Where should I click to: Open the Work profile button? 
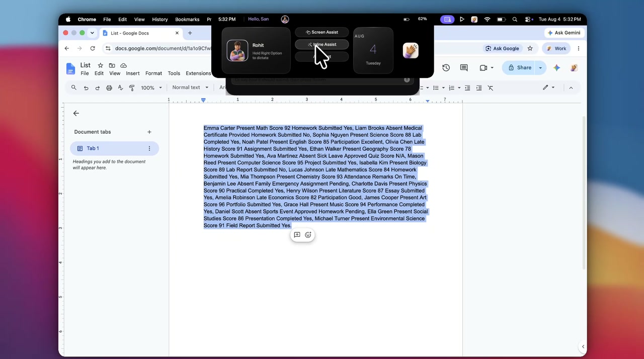(x=556, y=48)
